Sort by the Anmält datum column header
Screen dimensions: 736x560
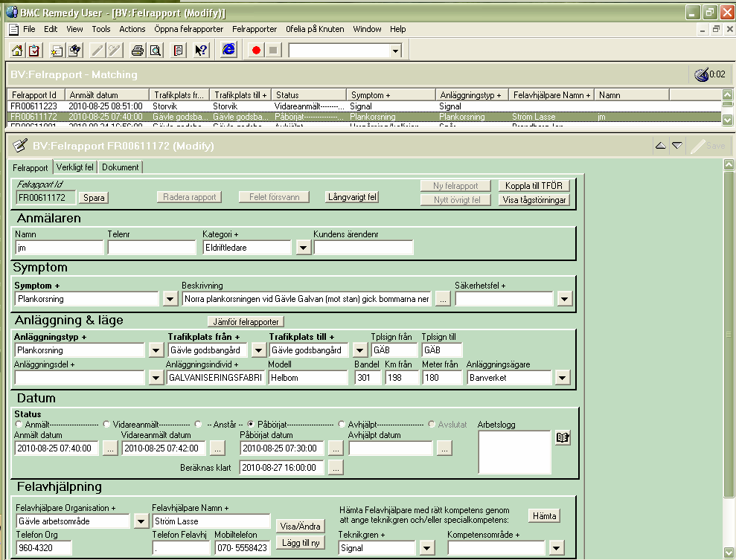[x=107, y=95]
